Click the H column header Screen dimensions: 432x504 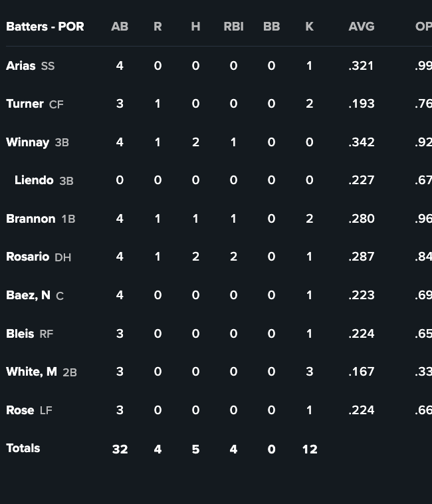[x=195, y=27]
